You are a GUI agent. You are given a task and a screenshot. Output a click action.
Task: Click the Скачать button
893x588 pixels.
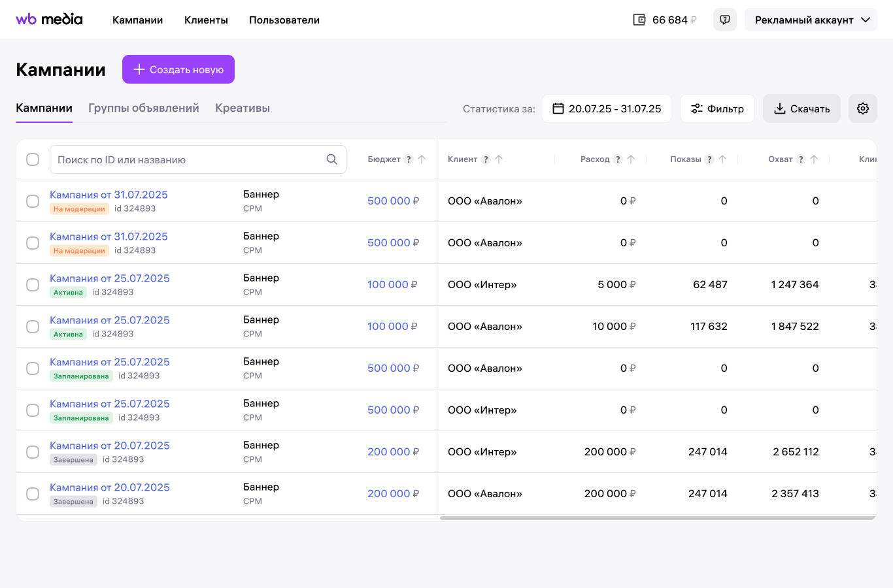click(801, 108)
